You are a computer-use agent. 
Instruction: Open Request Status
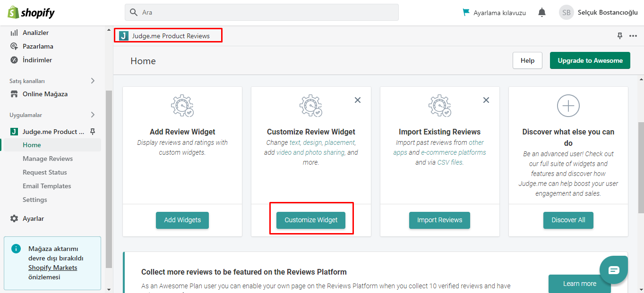45,172
